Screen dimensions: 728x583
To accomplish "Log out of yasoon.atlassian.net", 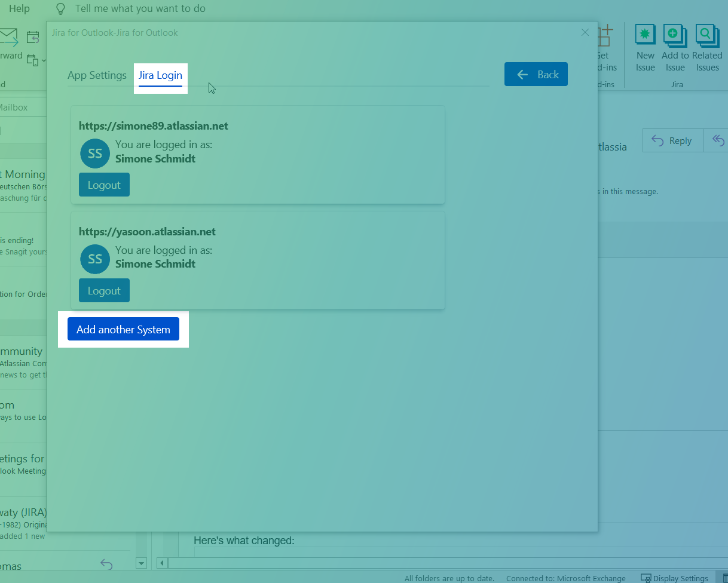I will coord(104,291).
